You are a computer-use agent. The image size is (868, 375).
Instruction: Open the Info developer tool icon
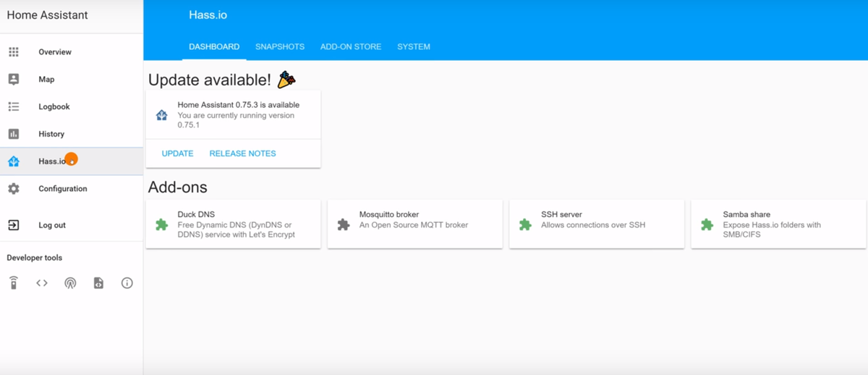tap(127, 283)
